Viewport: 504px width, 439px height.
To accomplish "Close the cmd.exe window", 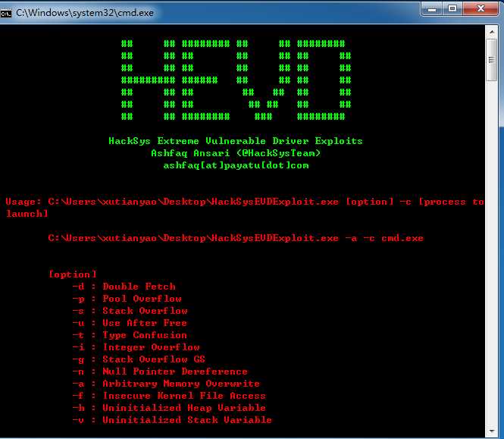I will point(481,9).
